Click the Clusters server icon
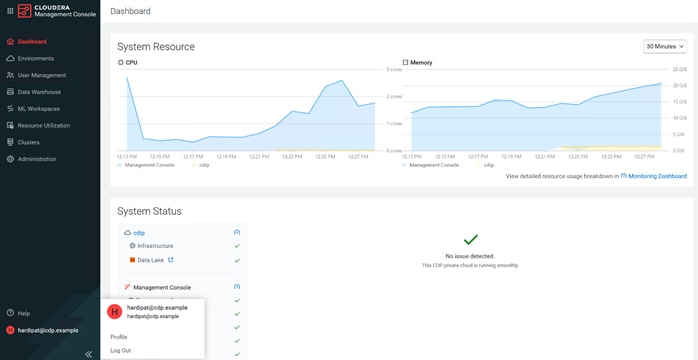698x360 pixels. tap(10, 142)
